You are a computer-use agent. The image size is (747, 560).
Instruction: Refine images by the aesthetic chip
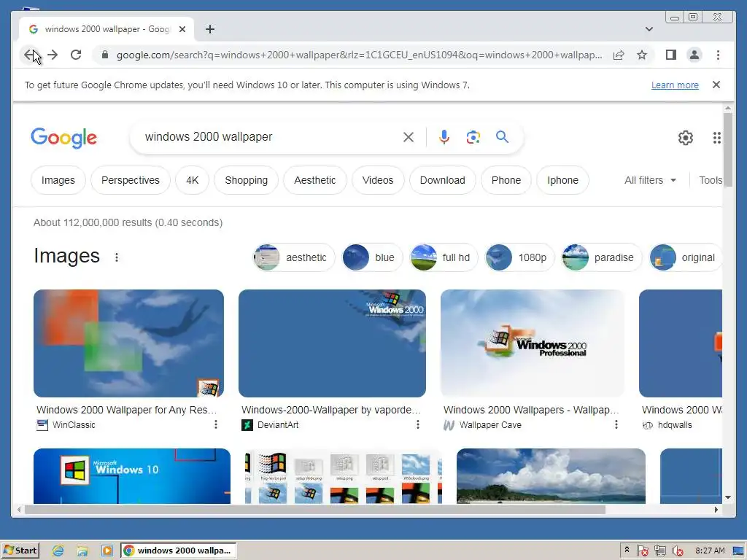pyautogui.click(x=294, y=257)
